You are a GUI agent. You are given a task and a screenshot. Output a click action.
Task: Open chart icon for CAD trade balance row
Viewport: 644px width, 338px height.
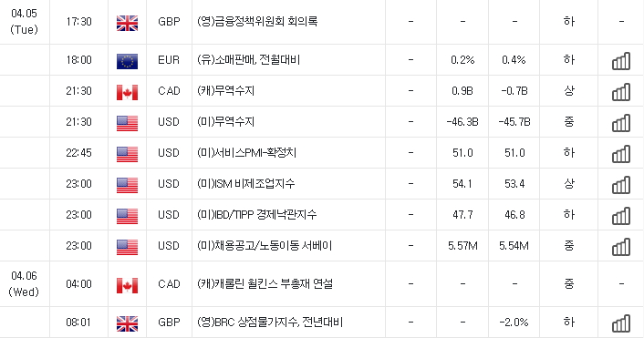click(621, 92)
